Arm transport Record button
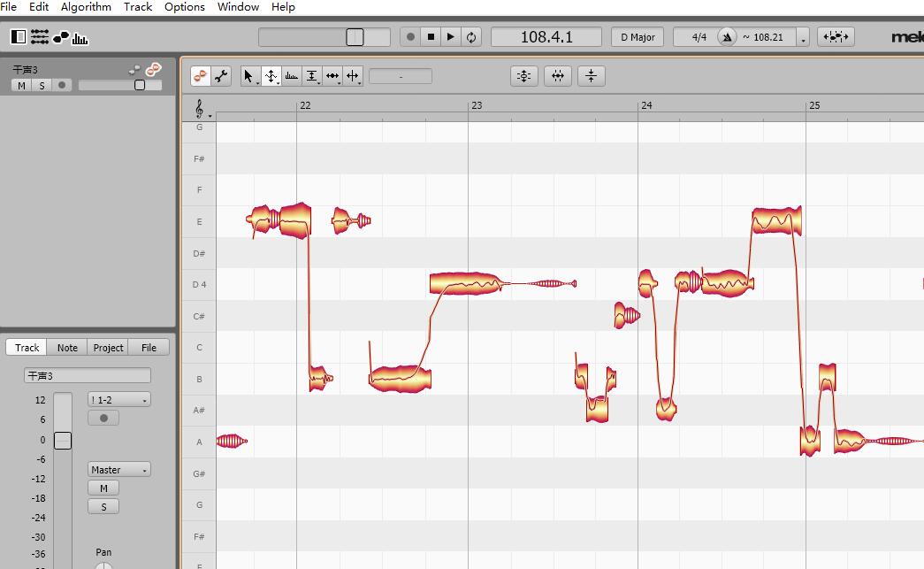 click(411, 37)
